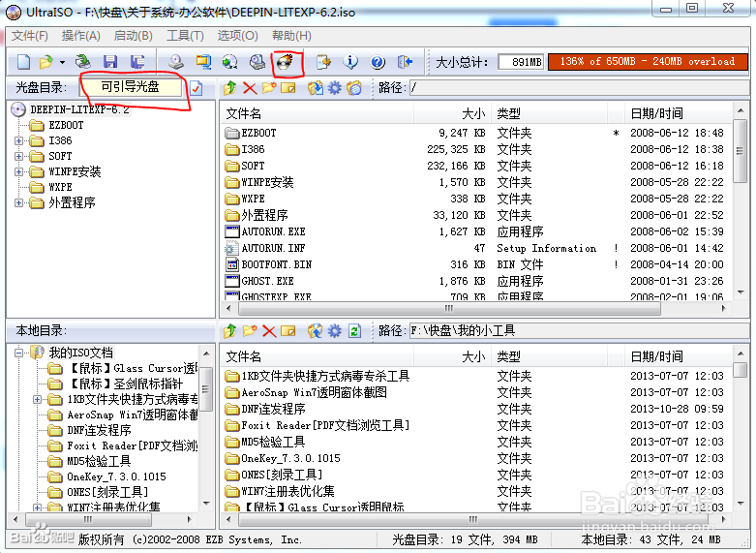Click folder list icon in disc pane toolbar
This screenshot has width=756, height=553.
pos(354,88)
